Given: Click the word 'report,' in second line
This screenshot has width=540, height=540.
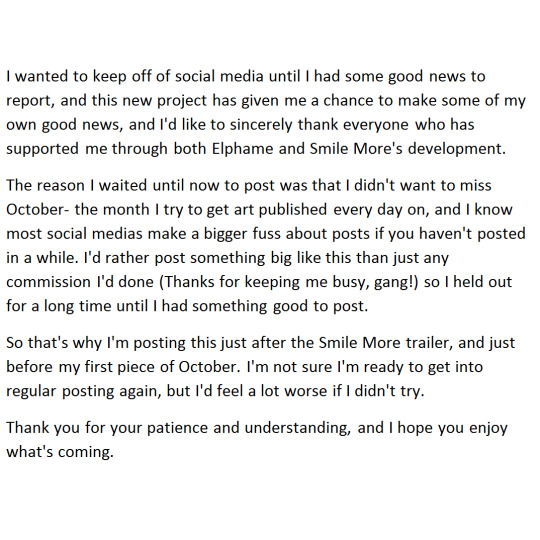Looking at the screenshot, I should 30,101.
